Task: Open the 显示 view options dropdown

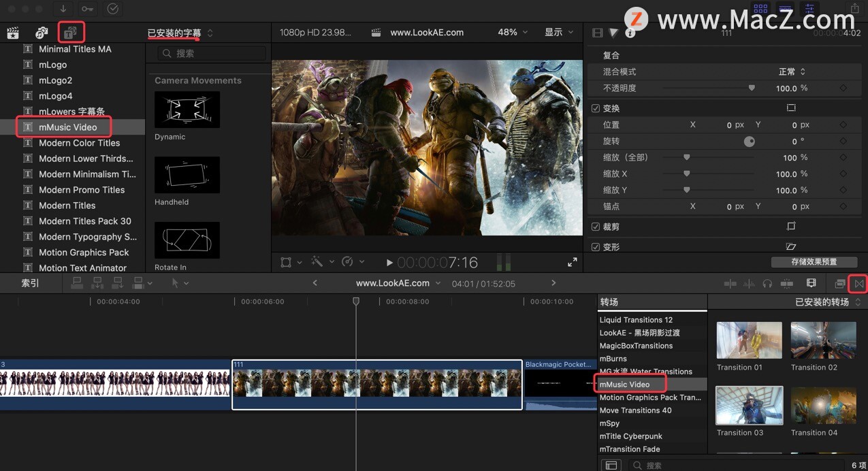Action: [x=559, y=32]
